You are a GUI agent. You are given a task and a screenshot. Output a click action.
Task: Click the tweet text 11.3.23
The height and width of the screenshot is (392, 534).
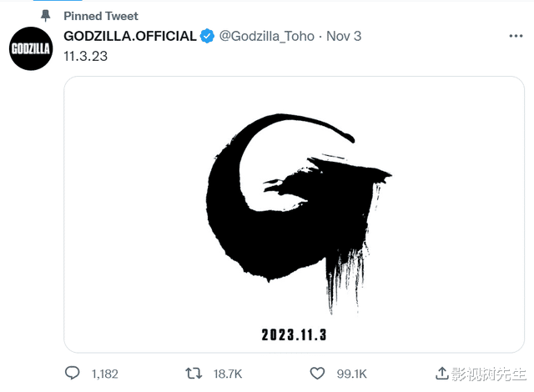[x=83, y=57]
